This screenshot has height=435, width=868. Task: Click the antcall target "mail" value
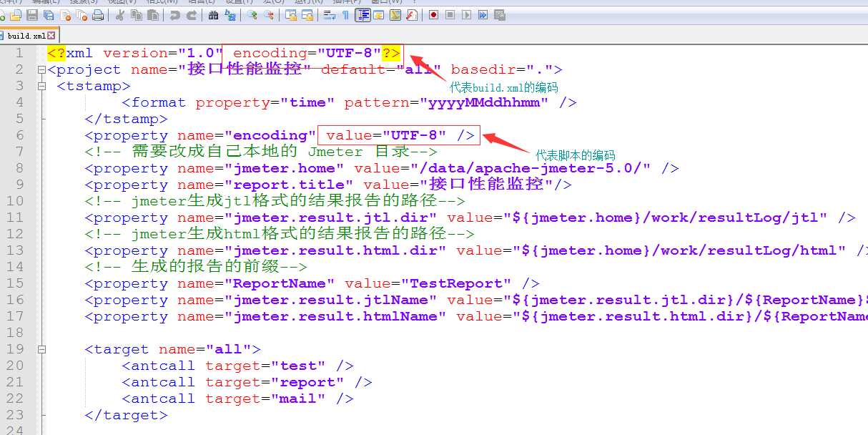pos(302,399)
